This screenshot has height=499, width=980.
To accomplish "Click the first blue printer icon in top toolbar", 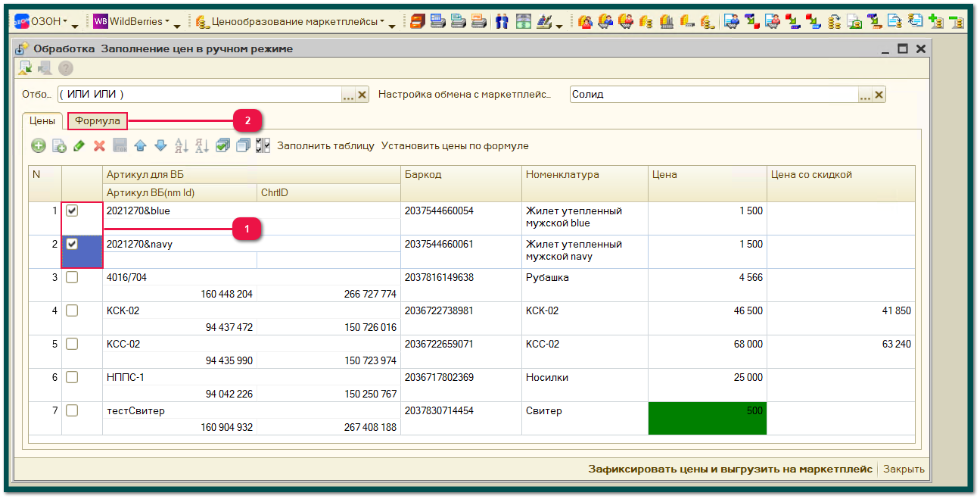I will coord(438,22).
